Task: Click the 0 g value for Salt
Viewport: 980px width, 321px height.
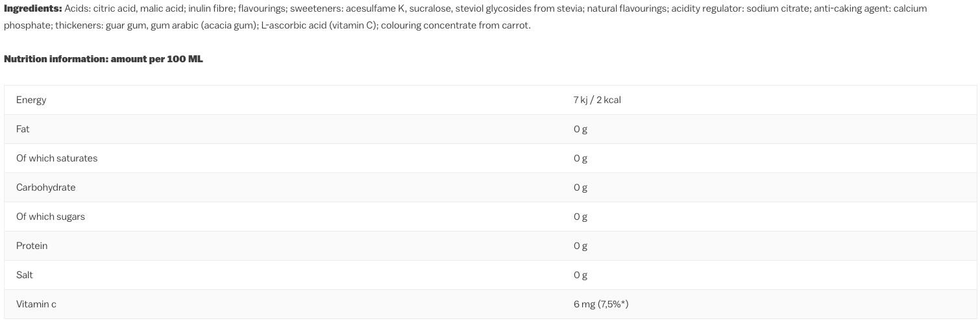Action: tap(580, 275)
